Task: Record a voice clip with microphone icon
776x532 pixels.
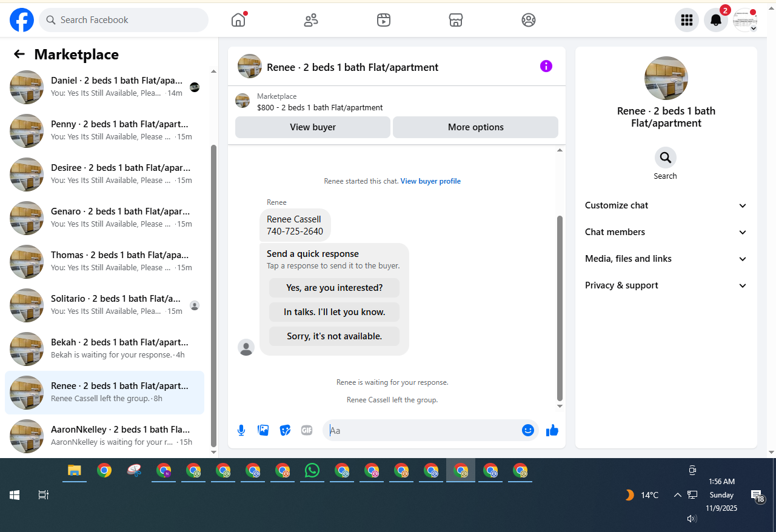Action: point(241,430)
